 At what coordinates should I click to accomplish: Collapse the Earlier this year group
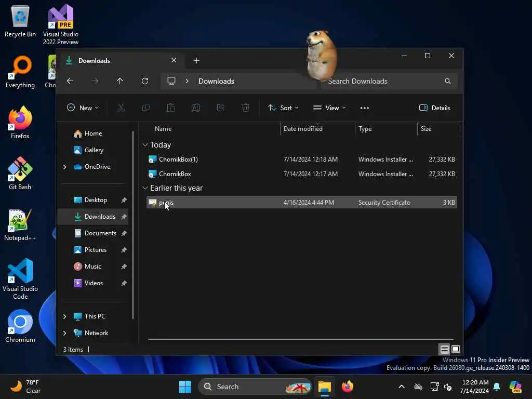[145, 188]
